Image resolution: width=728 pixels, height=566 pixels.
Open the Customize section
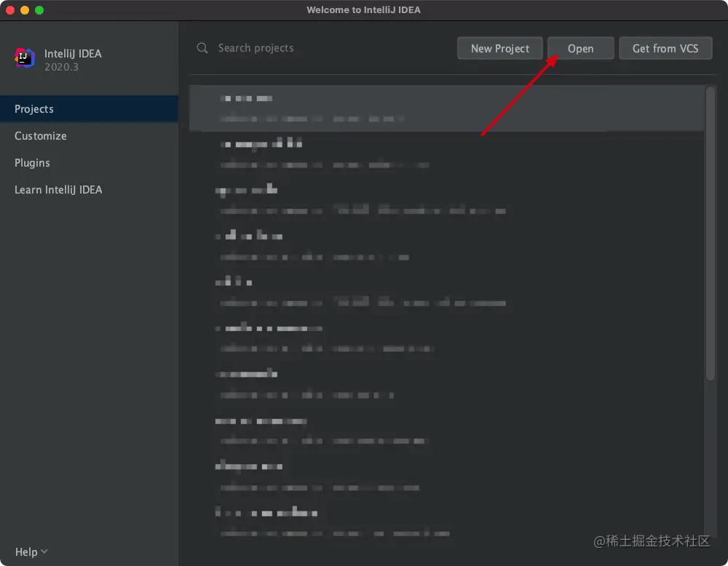pyautogui.click(x=89, y=136)
